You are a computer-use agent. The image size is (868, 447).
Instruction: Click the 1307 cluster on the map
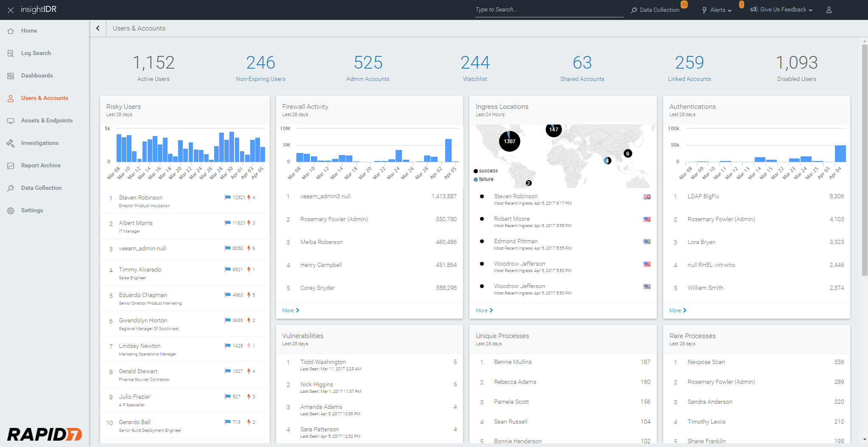coord(510,142)
